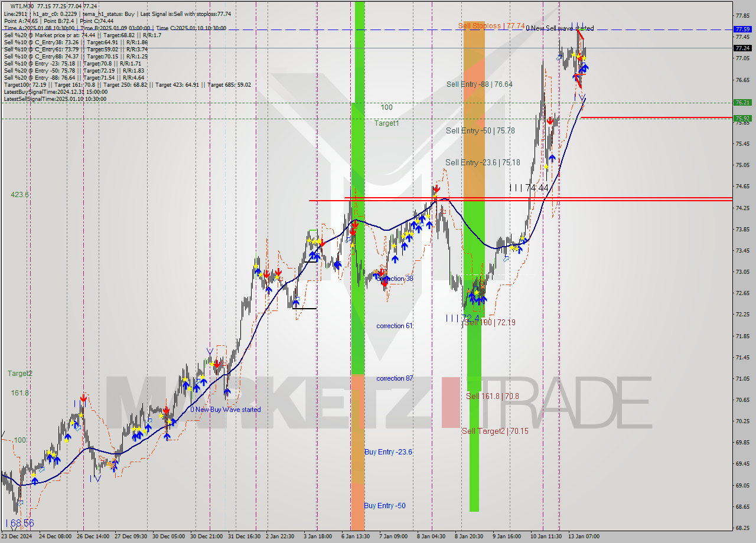Viewport: 756px width, 543px height.
Task: Click the '3 Jan 18:00' time axis label
Action: click(x=318, y=537)
